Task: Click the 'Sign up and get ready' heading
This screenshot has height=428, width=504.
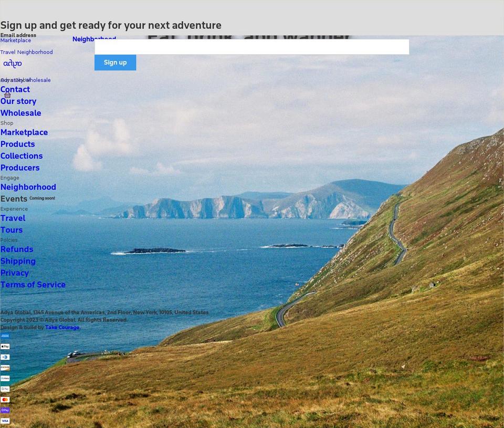Action: (111, 25)
